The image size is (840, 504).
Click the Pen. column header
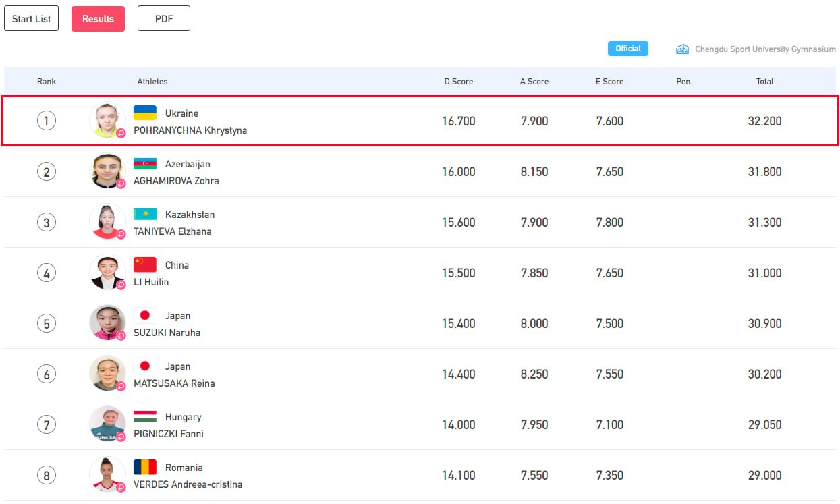click(684, 81)
